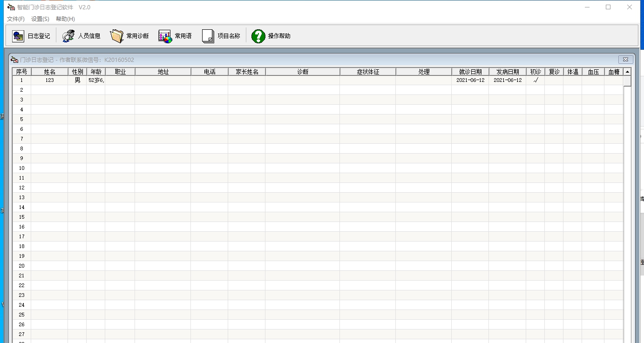Open the 常用诊断 common diagnoses folder

(129, 36)
